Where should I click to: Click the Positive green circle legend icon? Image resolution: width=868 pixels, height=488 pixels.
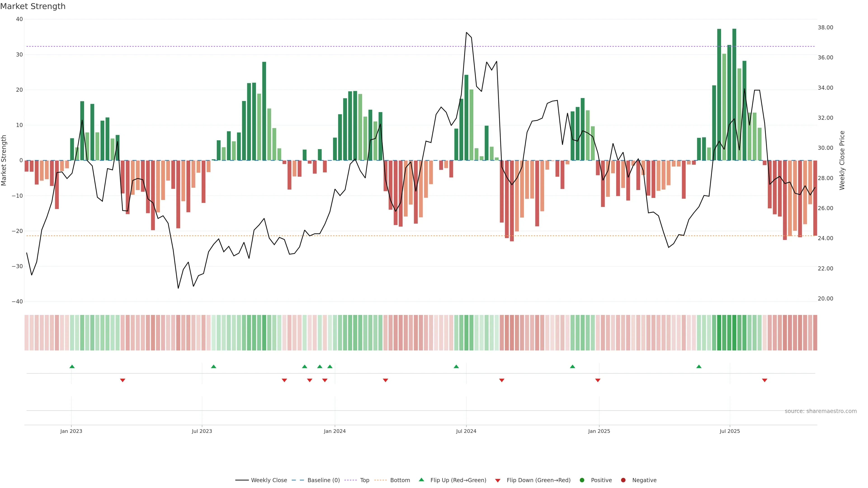coord(582,480)
